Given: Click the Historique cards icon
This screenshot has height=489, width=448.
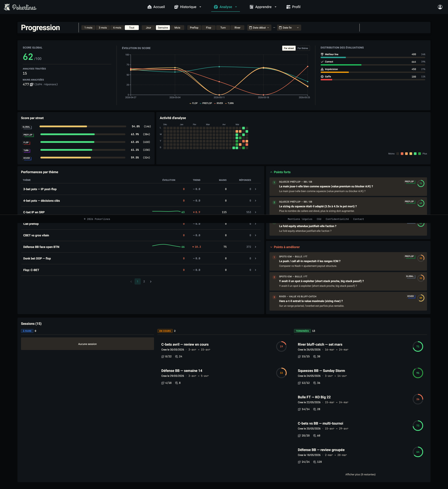Looking at the screenshot, I should (x=176, y=7).
